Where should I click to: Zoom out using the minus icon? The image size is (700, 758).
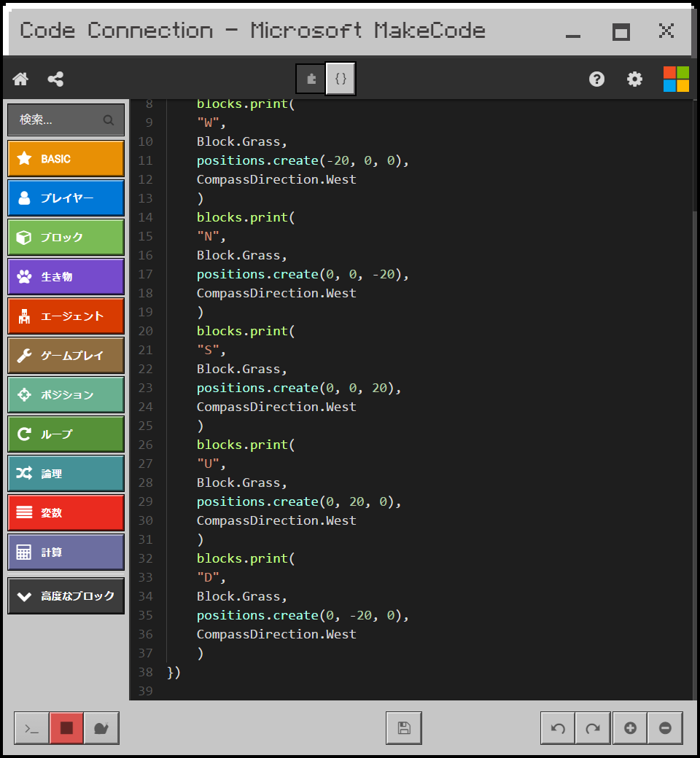665,727
